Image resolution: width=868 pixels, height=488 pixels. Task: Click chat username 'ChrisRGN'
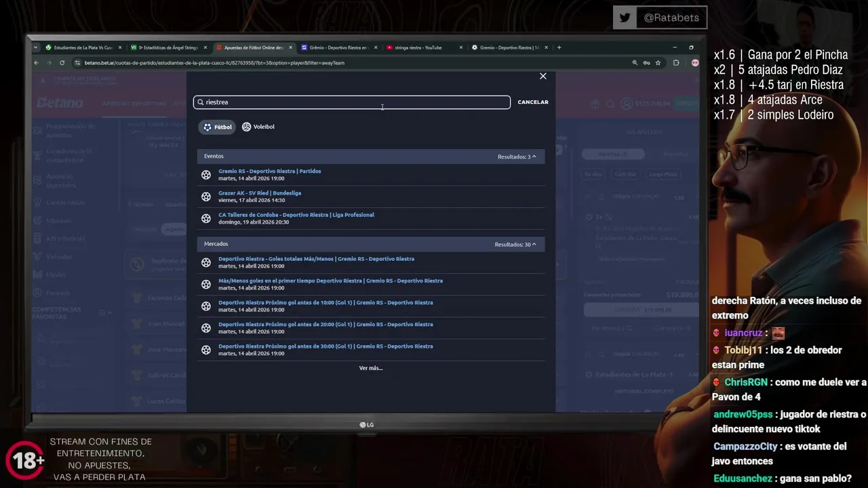click(746, 382)
